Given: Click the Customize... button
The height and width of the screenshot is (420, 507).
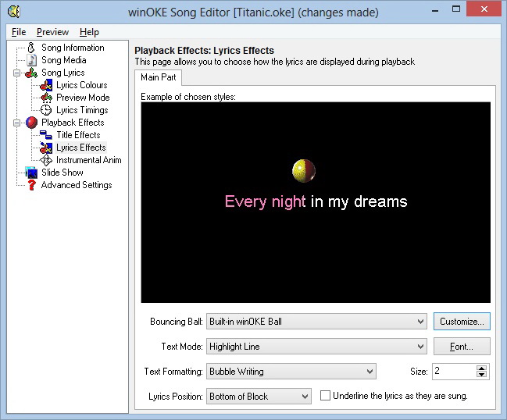Looking at the screenshot, I should click(462, 322).
